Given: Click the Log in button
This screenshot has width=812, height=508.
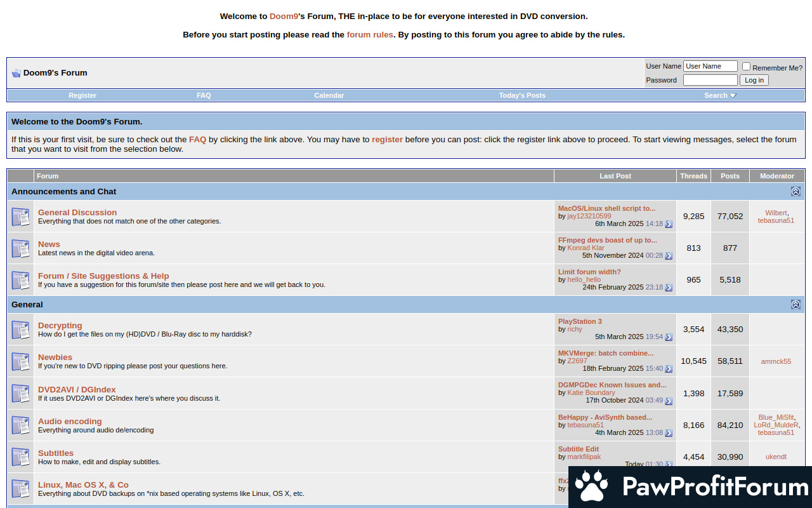Looking at the screenshot, I should coord(754,80).
